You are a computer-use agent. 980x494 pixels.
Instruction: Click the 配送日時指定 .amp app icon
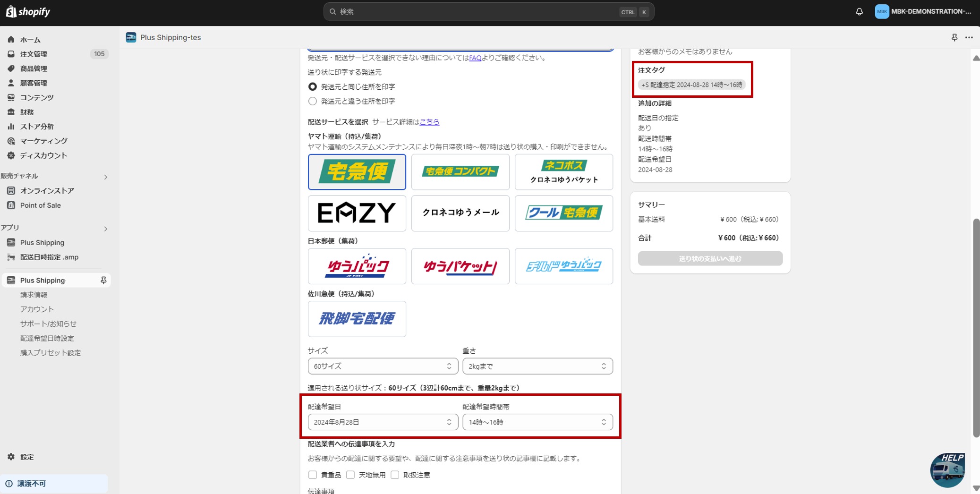click(11, 257)
